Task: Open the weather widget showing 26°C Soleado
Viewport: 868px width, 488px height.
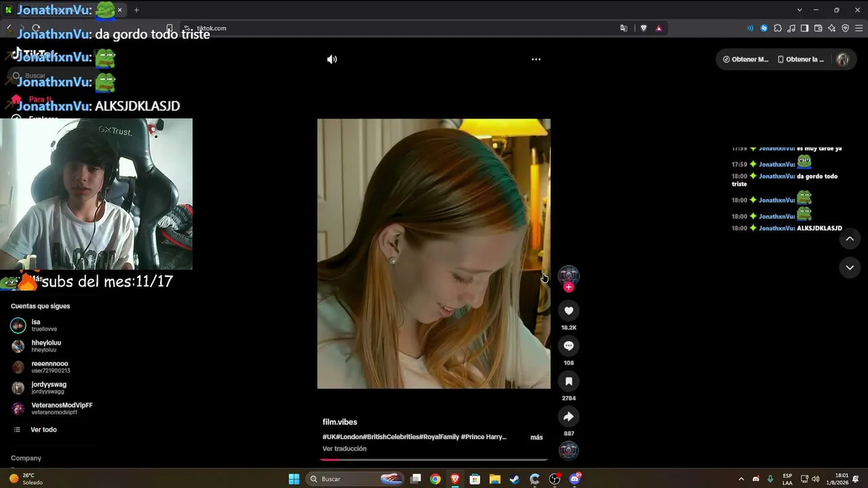Action: pos(26,479)
